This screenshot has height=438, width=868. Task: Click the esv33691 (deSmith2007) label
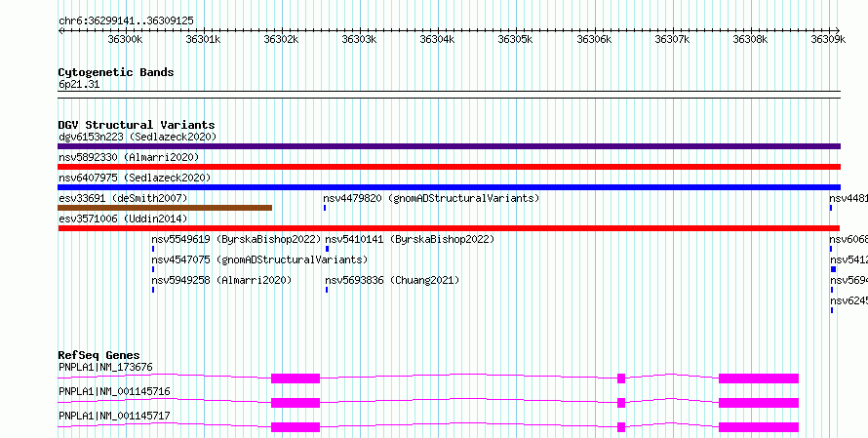[x=123, y=198]
